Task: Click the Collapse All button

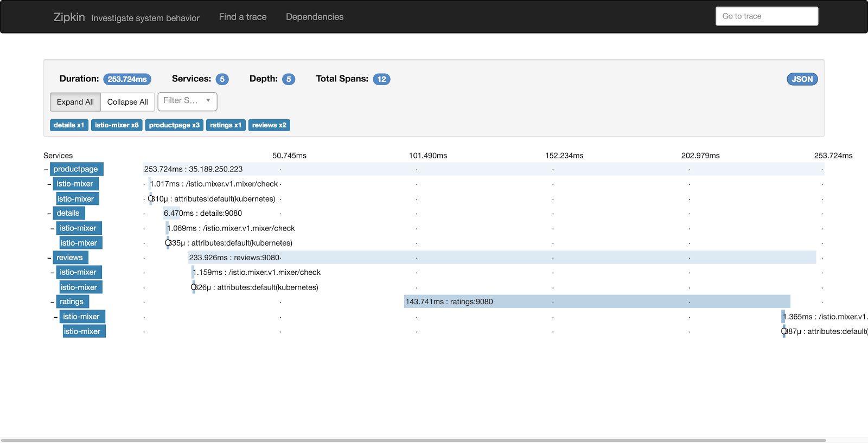Action: 127,102
